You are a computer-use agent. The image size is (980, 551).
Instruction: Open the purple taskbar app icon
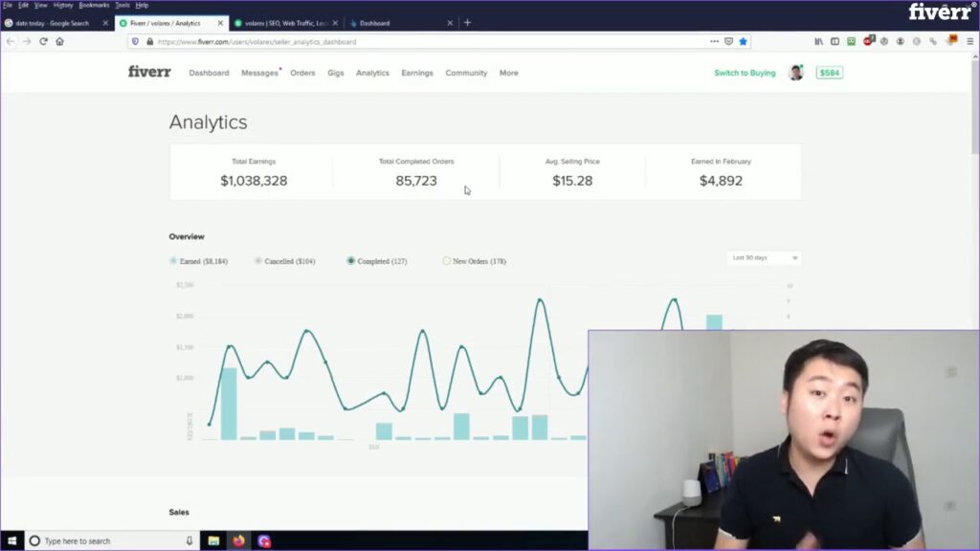[264, 541]
